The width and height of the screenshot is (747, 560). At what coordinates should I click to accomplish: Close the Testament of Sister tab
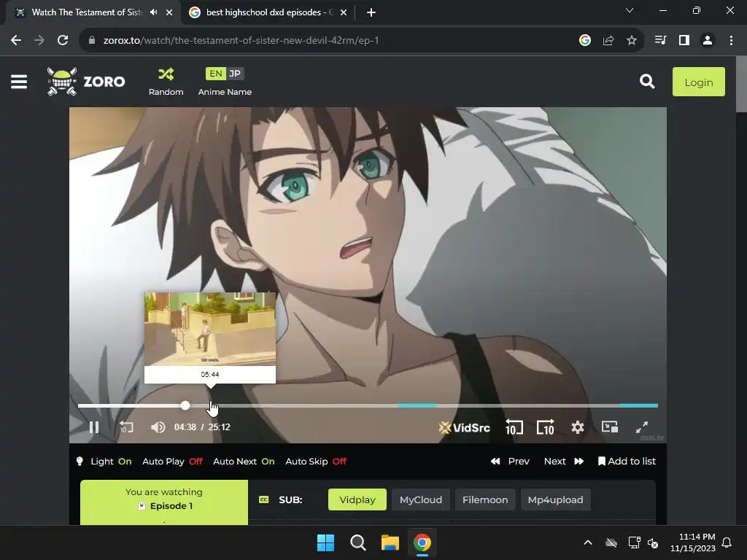[169, 12]
